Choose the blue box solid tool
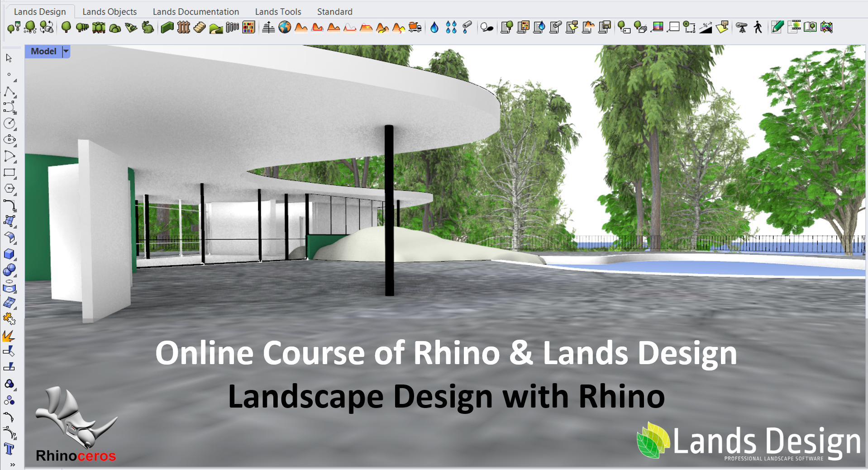The height and width of the screenshot is (470, 868). click(x=9, y=254)
